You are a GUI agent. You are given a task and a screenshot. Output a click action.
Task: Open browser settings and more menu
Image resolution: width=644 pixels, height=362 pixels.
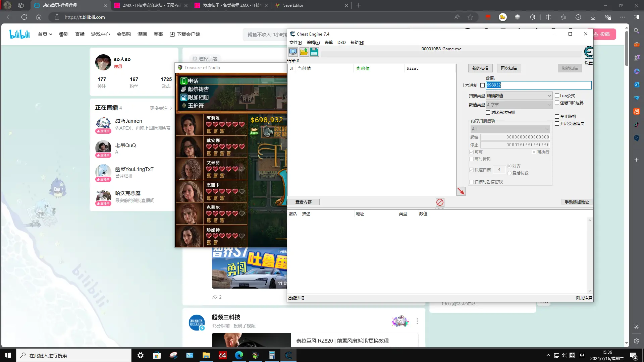tap(623, 17)
